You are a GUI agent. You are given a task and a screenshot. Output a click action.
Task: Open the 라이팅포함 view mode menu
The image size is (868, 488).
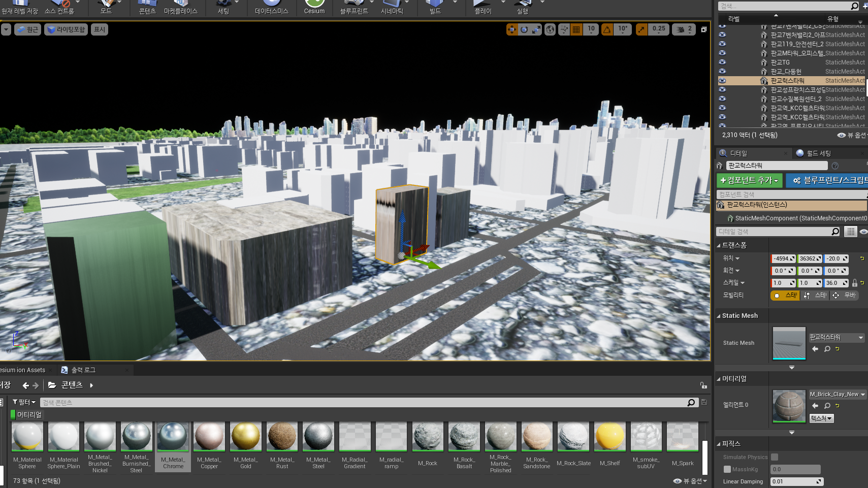coord(66,29)
